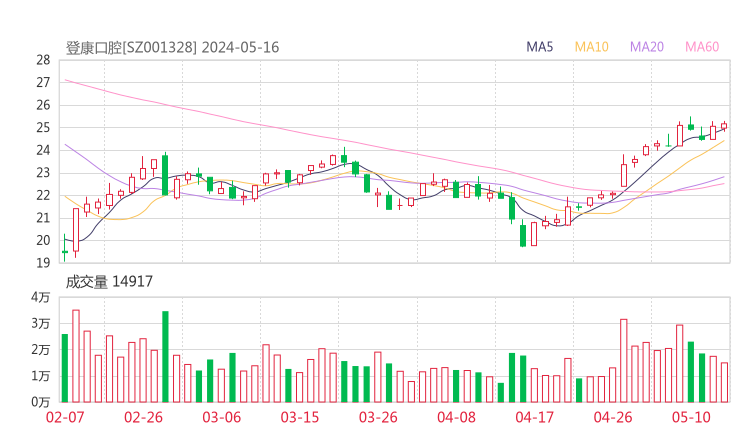Click the 1万 volume axis label
This screenshot has width=740, height=440.
pyautogui.click(x=41, y=376)
